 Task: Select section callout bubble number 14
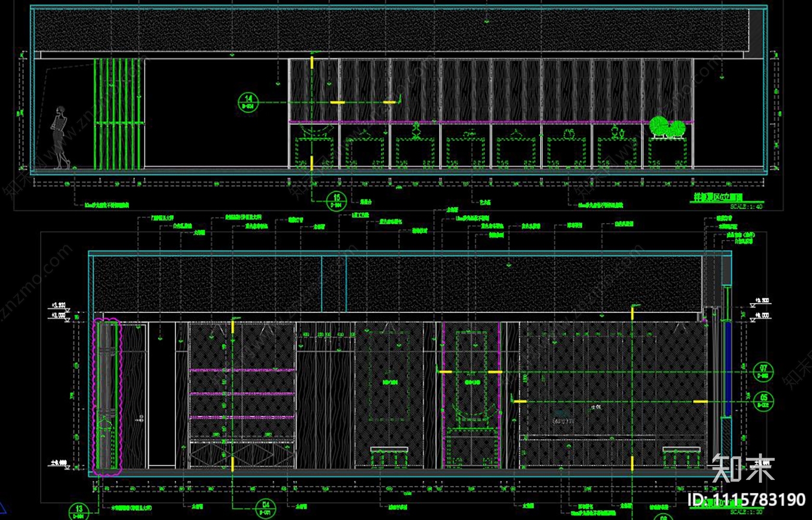(248, 102)
